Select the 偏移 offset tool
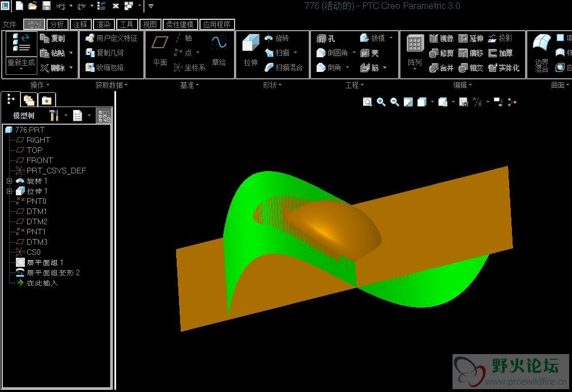 (x=471, y=53)
